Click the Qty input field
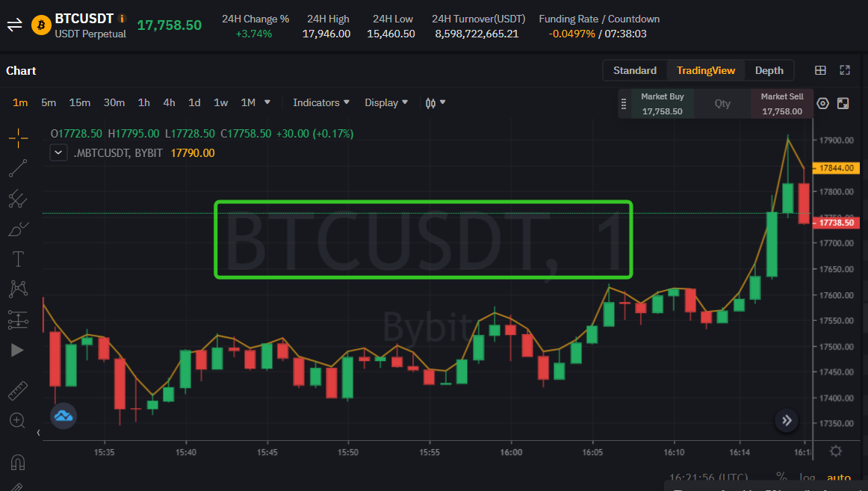 pos(722,104)
